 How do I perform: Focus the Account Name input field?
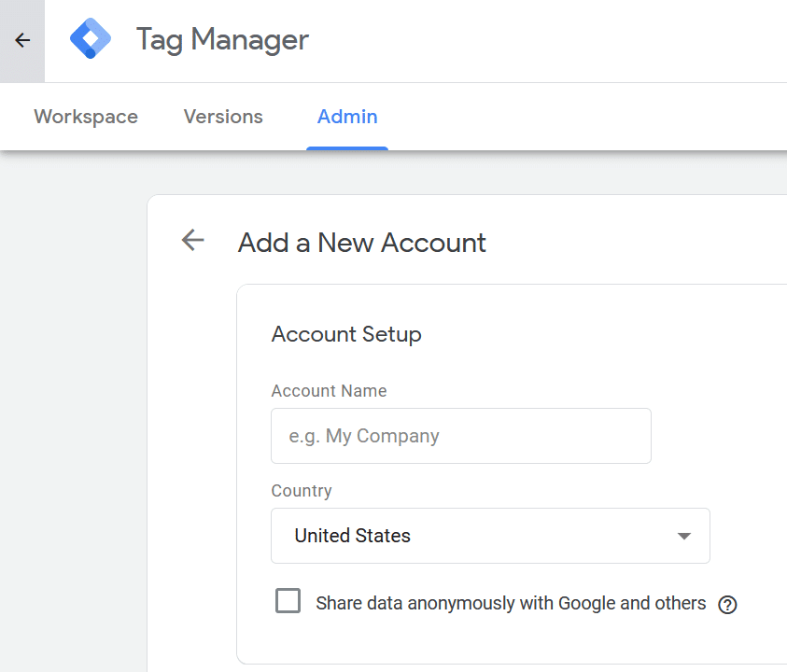click(x=461, y=436)
